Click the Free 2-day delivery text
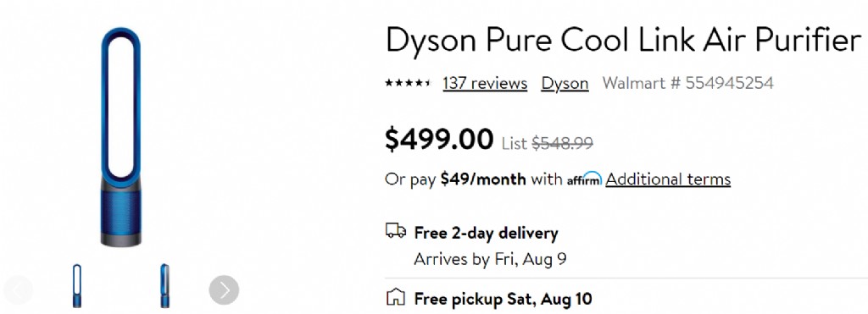The width and height of the screenshot is (868, 314). pyautogui.click(x=486, y=233)
